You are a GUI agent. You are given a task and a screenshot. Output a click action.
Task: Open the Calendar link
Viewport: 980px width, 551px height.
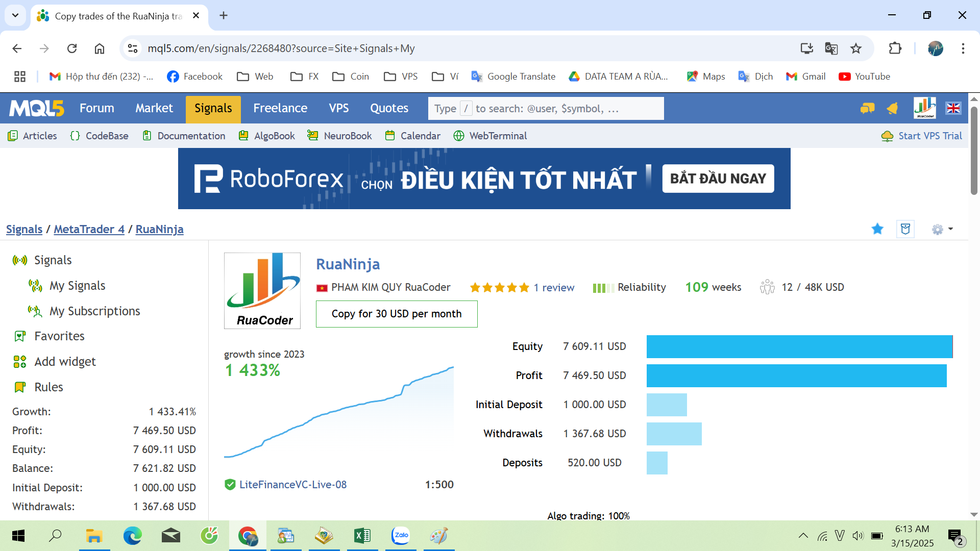coord(412,136)
